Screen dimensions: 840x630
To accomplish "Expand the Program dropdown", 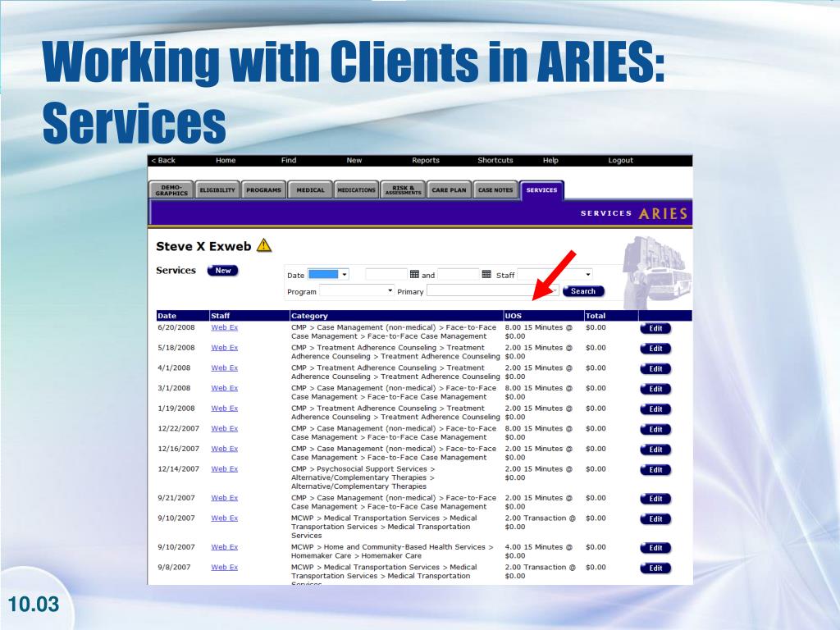I will (357, 291).
